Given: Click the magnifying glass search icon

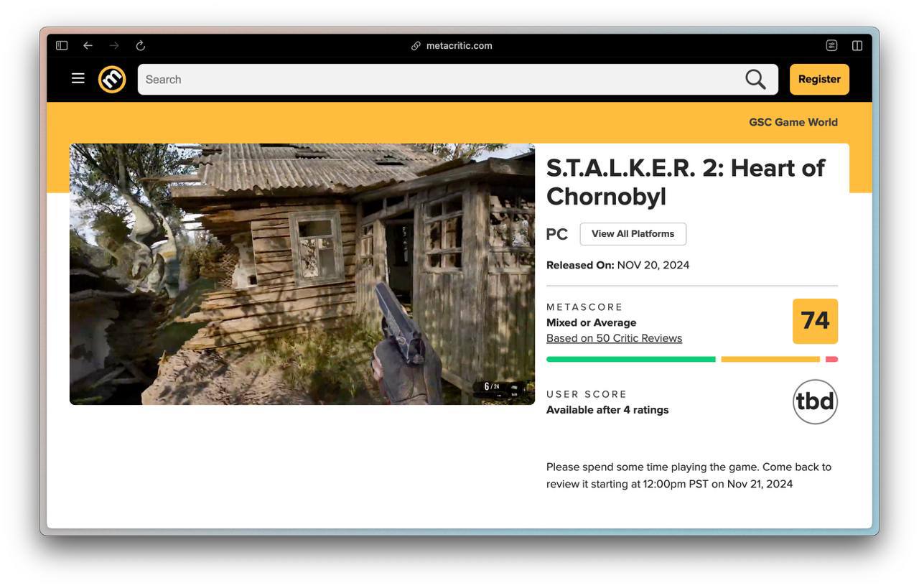Looking at the screenshot, I should pyautogui.click(x=755, y=79).
